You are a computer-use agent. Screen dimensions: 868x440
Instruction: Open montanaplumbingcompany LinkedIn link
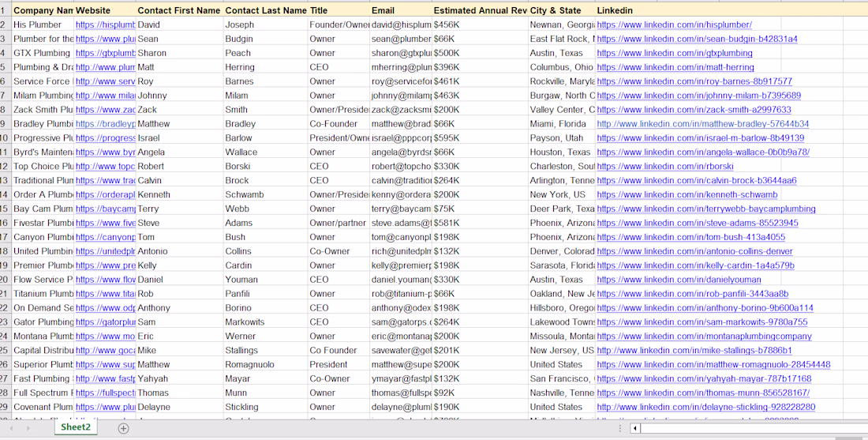tap(704, 337)
